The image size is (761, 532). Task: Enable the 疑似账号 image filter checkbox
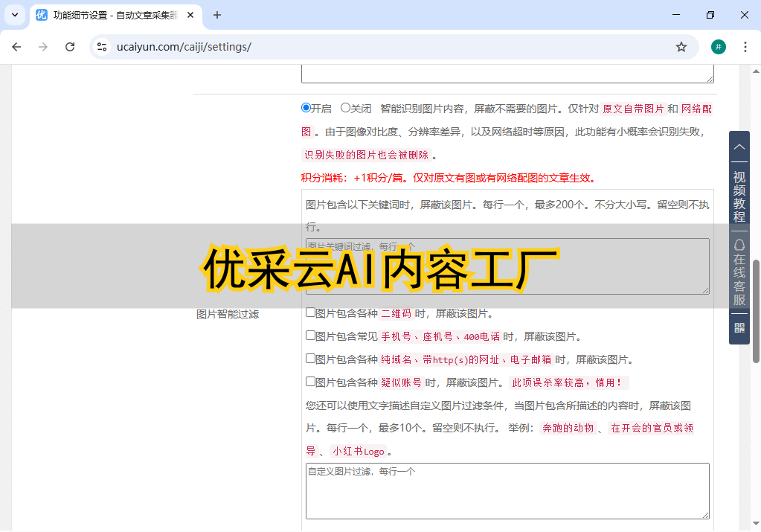(x=311, y=382)
